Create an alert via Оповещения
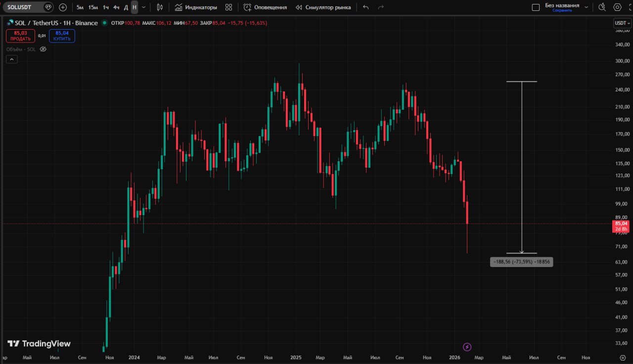 click(265, 7)
